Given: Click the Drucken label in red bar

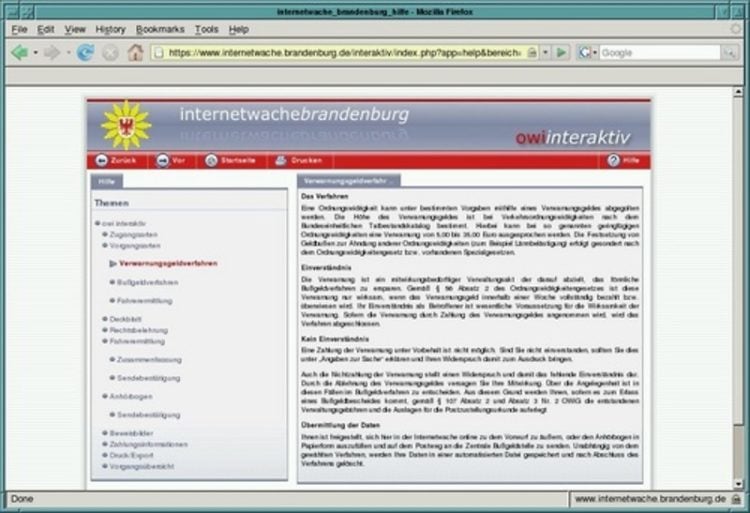Looking at the screenshot, I should [x=306, y=160].
